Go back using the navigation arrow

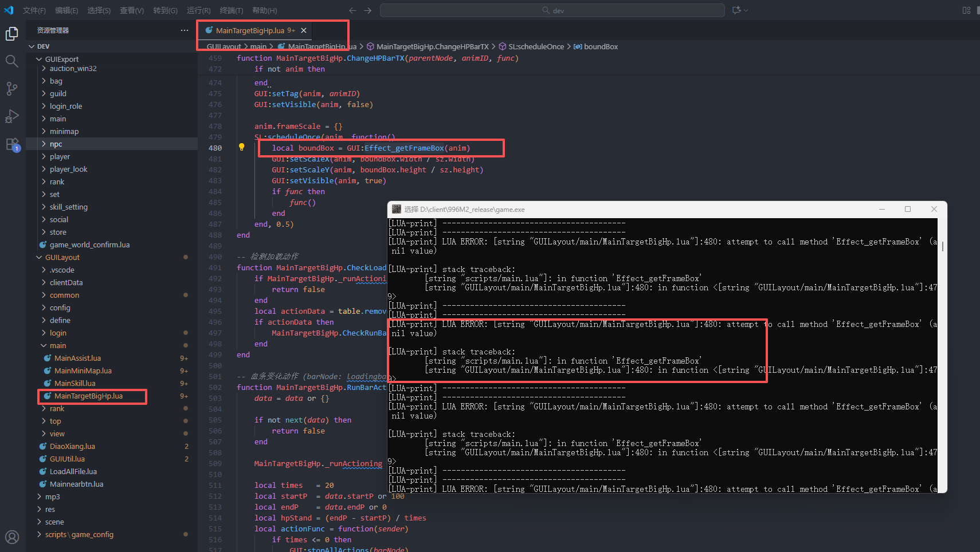tap(352, 10)
